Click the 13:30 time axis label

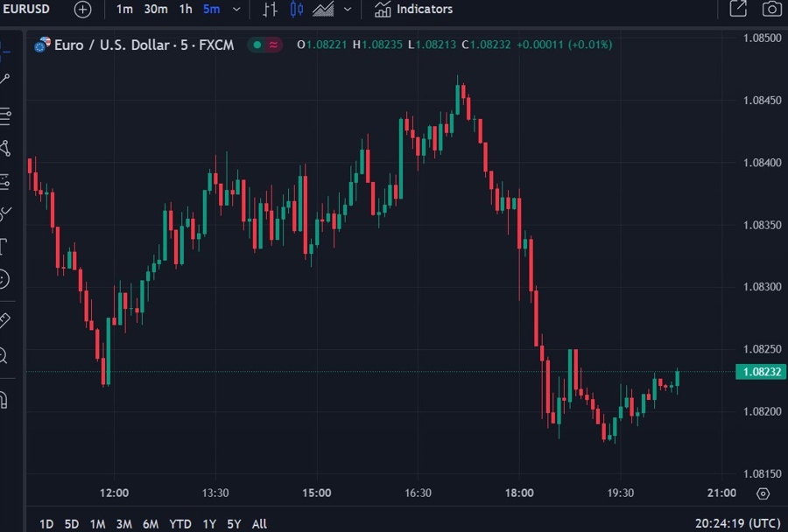(x=215, y=493)
